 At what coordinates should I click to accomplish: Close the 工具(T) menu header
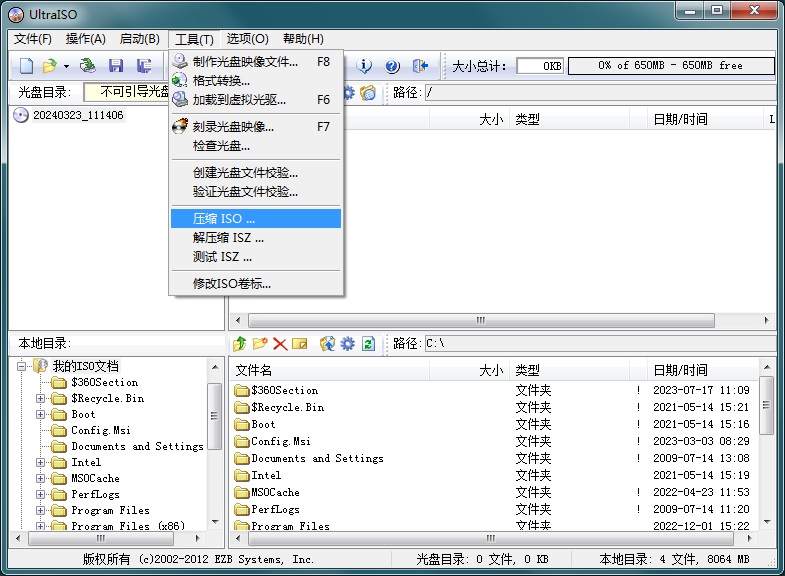point(194,39)
